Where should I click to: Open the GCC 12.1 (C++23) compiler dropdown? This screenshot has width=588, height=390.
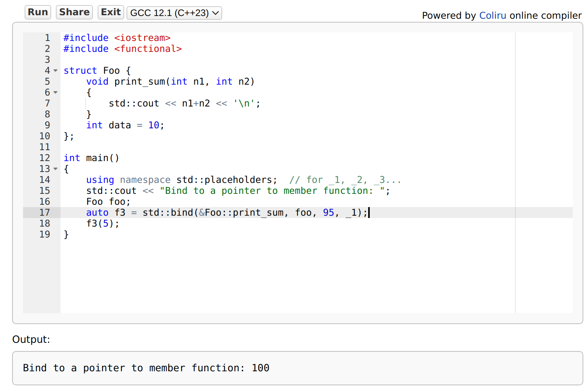click(174, 13)
